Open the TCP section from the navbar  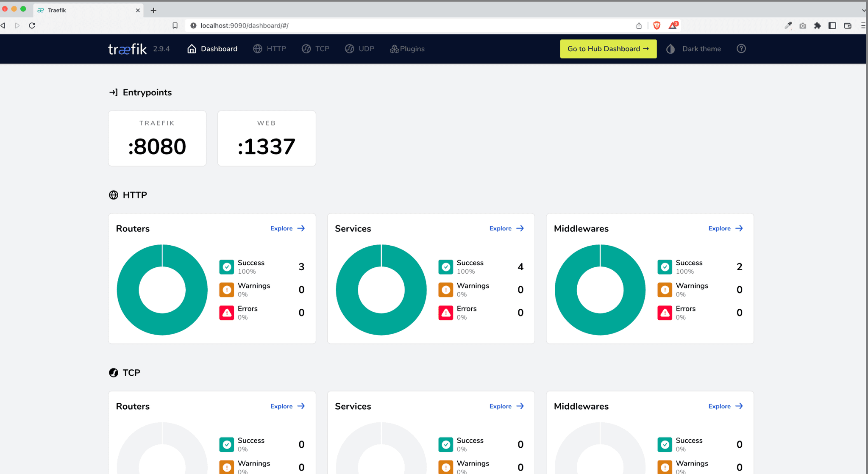[315, 49]
